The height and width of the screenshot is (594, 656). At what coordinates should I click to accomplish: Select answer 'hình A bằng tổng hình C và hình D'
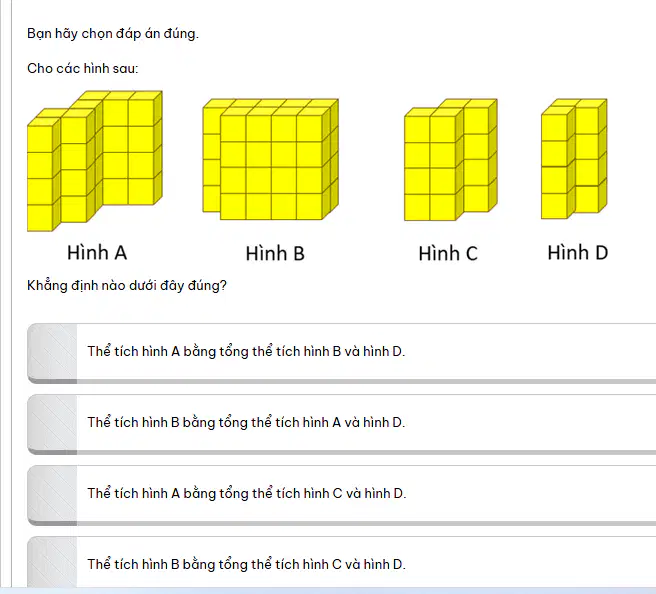point(341,495)
